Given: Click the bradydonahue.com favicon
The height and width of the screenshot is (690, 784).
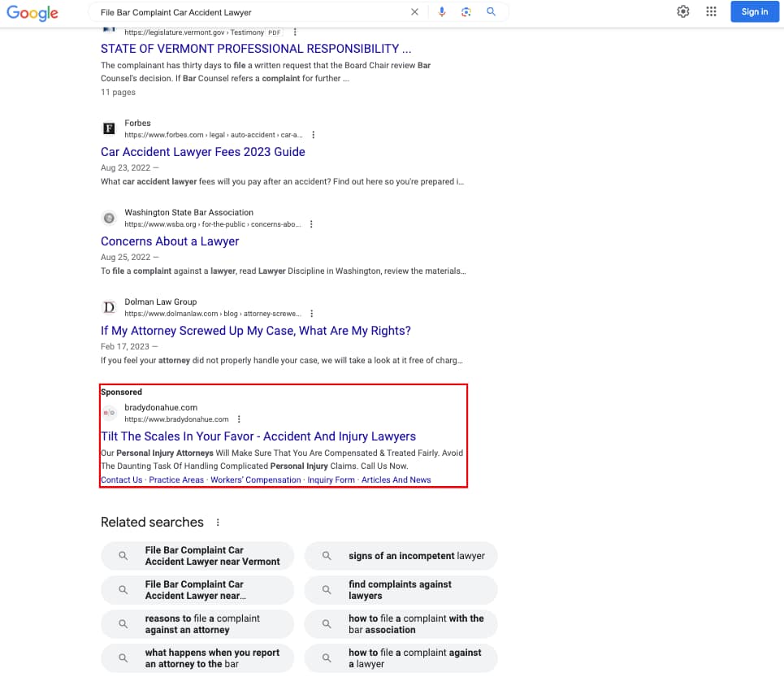Looking at the screenshot, I should [x=109, y=413].
